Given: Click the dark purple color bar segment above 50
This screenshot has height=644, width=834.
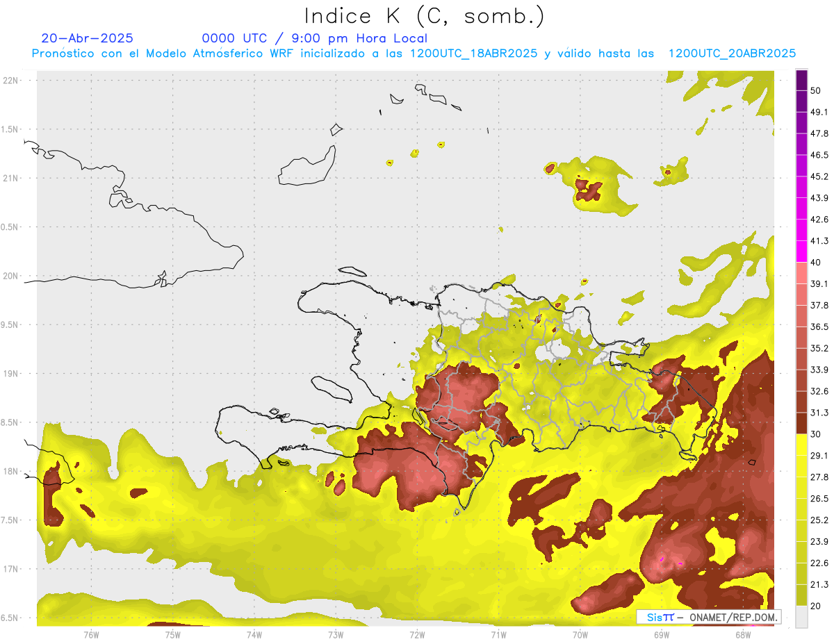Looking at the screenshot, I should 801,80.
